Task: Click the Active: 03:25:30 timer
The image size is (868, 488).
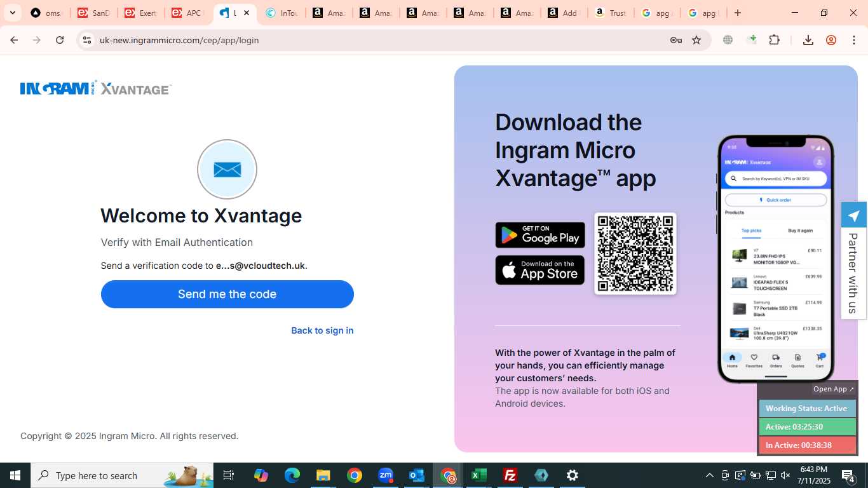Action: click(x=807, y=427)
